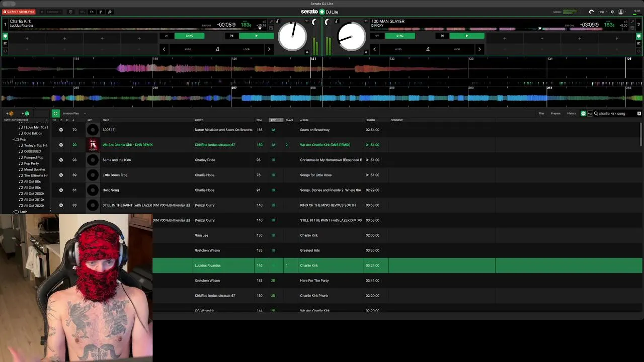This screenshot has width=644, height=362.
Task: Click the add smart crate icon
Action: 25,114
